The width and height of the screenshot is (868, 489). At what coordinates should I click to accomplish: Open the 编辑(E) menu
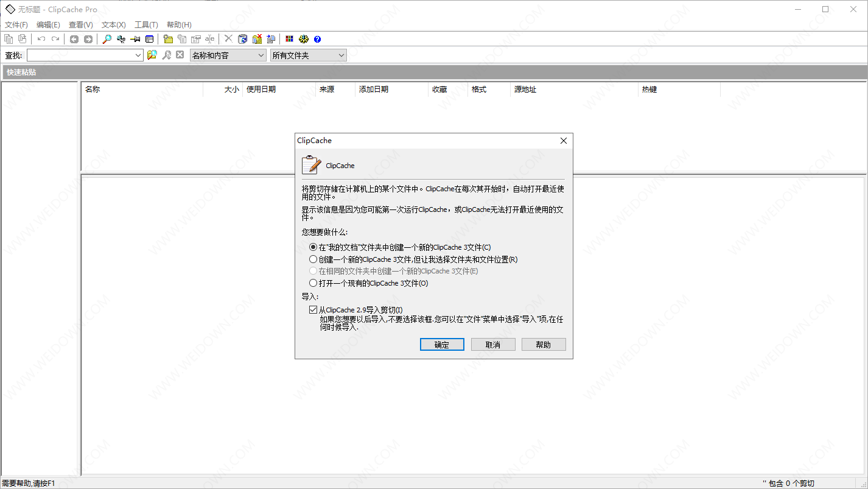click(x=48, y=25)
